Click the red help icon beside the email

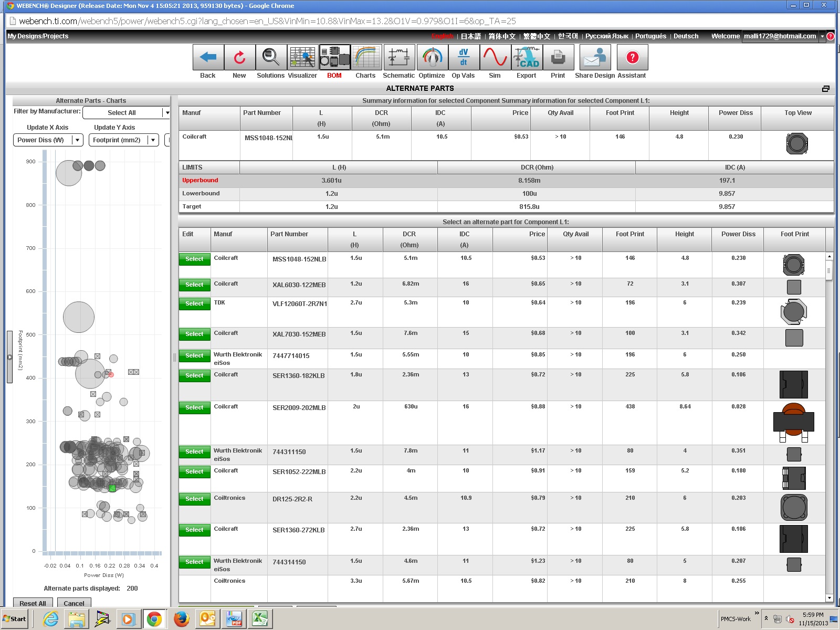click(x=830, y=36)
